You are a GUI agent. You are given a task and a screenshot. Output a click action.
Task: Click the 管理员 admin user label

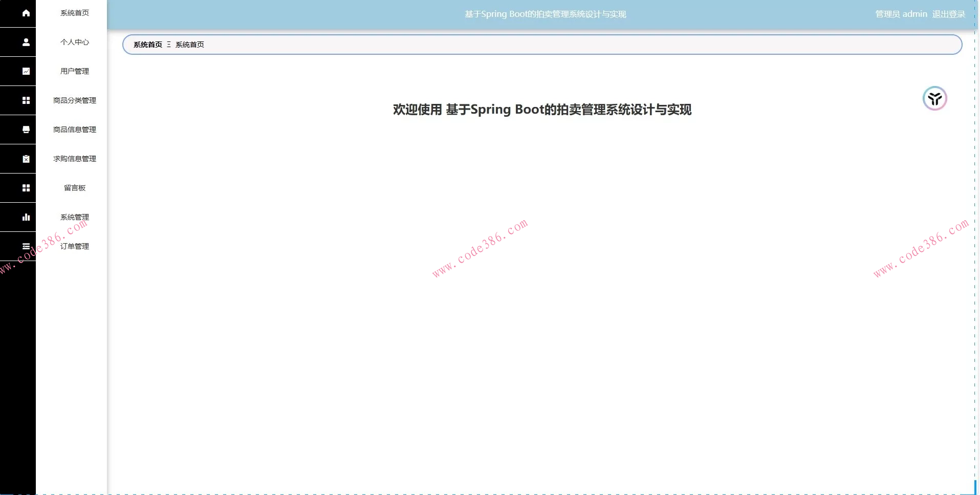pyautogui.click(x=901, y=14)
